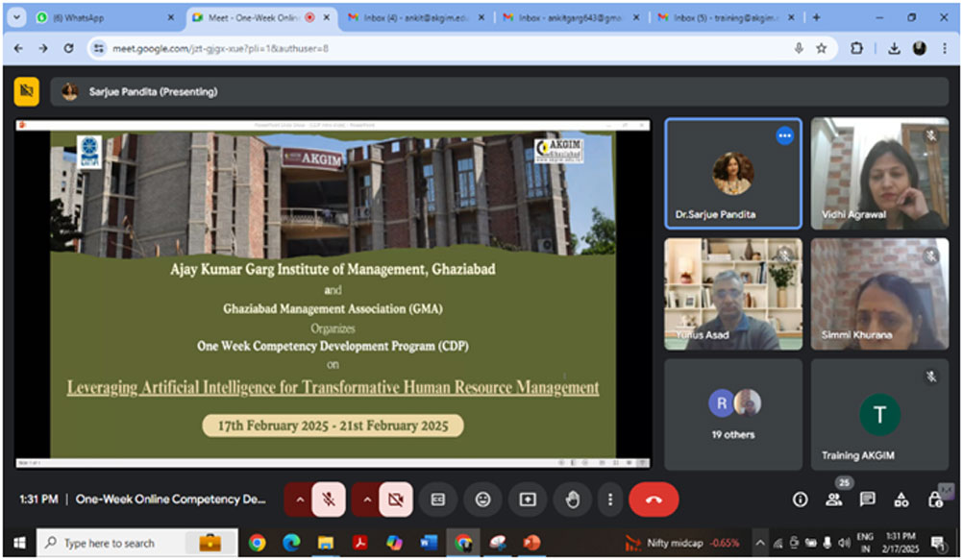The height and width of the screenshot is (560, 963).
Task: Open the ENG IN language indicator
Action: [865, 543]
